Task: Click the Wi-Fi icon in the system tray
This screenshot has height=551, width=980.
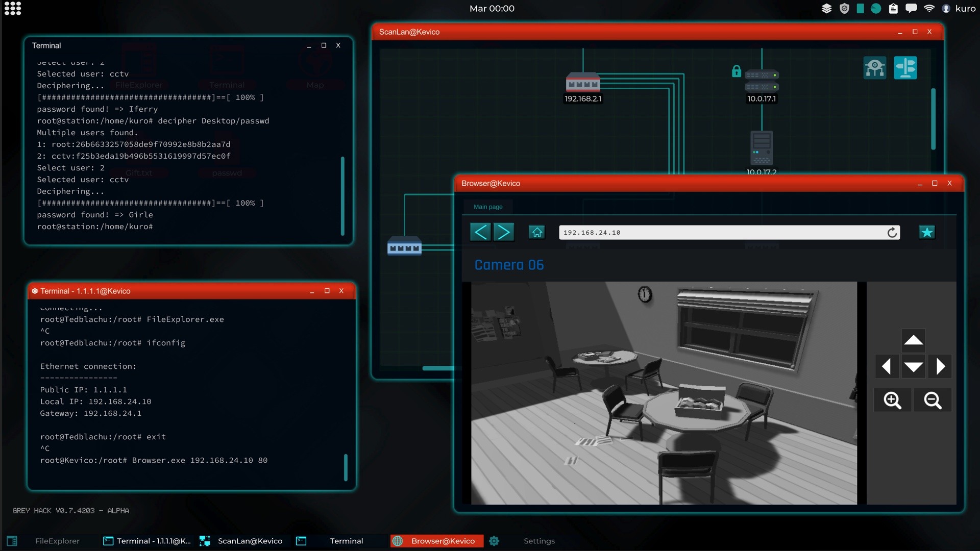Action: (x=930, y=8)
